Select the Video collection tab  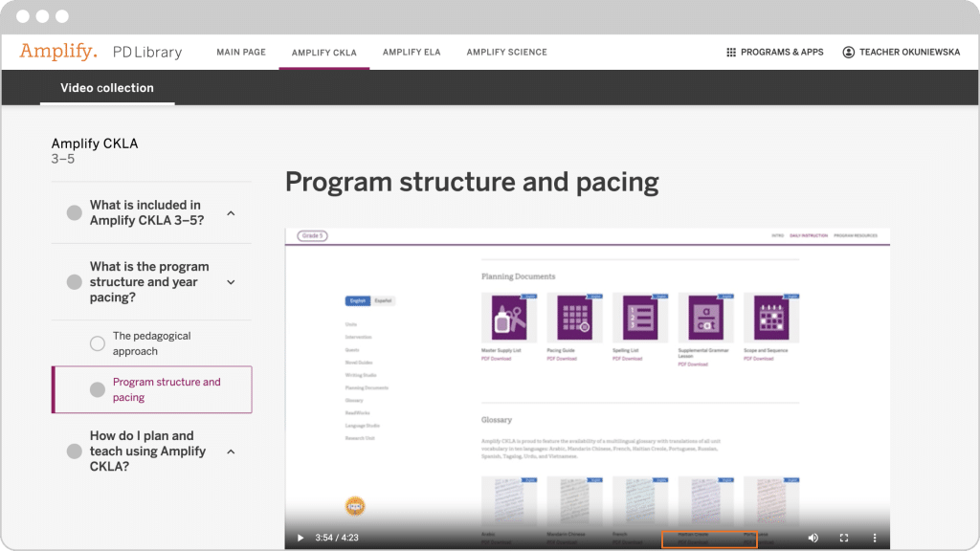coord(107,88)
